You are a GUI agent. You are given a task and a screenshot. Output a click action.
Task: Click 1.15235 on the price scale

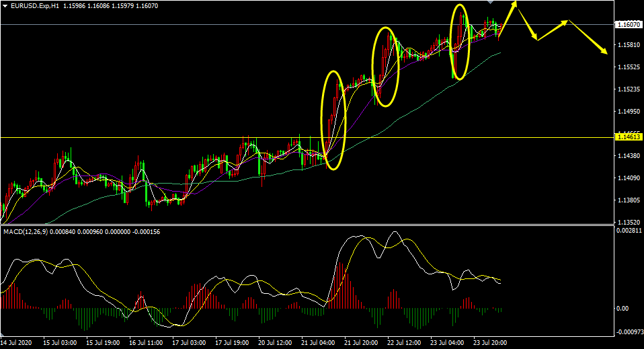pyautogui.click(x=629, y=89)
